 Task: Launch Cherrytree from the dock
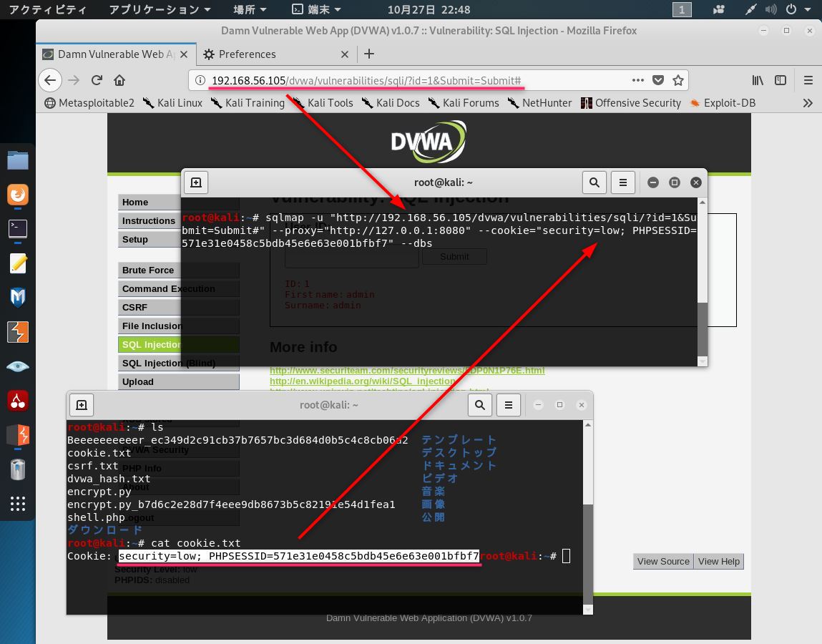pos(18,401)
